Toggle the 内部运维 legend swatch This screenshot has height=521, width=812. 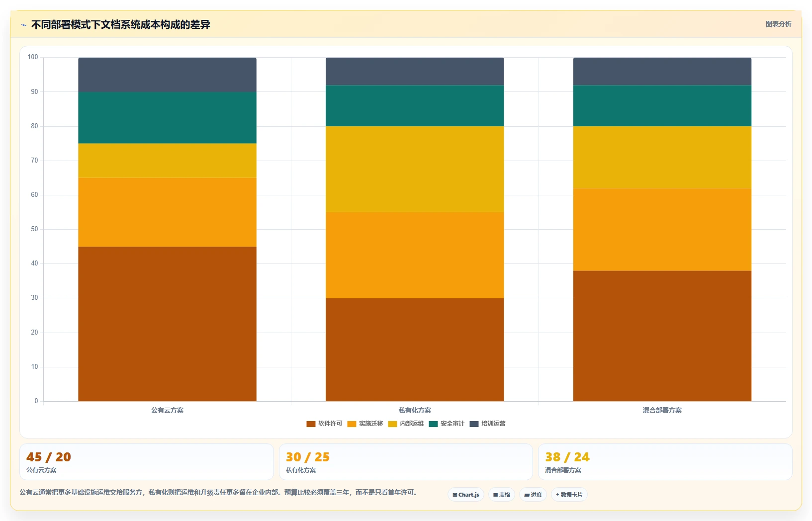(x=392, y=424)
